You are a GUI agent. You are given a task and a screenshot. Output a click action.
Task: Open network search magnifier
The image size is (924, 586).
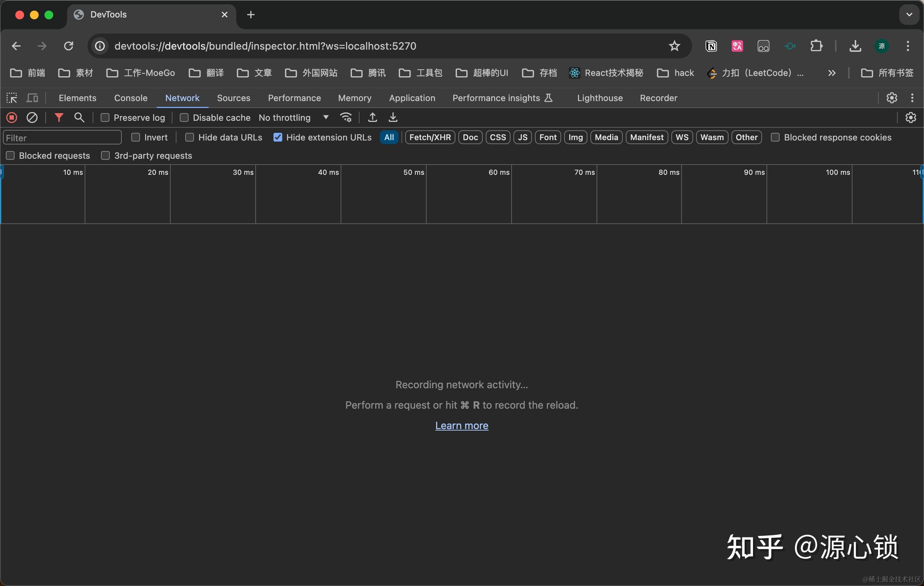[x=79, y=117]
